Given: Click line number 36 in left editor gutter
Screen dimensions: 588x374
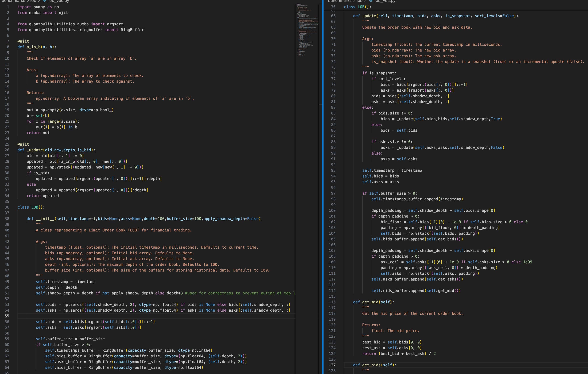Looking at the screenshot, I should tap(7, 207).
